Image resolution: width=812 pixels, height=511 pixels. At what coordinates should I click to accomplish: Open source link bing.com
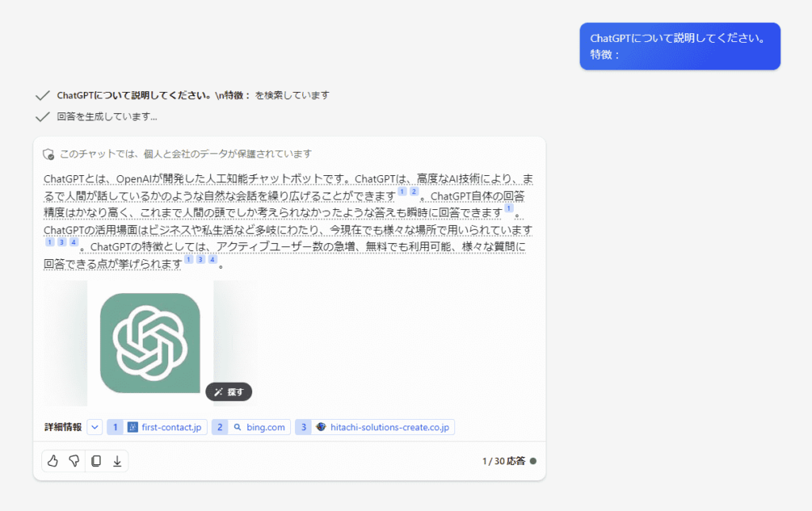pos(251,427)
